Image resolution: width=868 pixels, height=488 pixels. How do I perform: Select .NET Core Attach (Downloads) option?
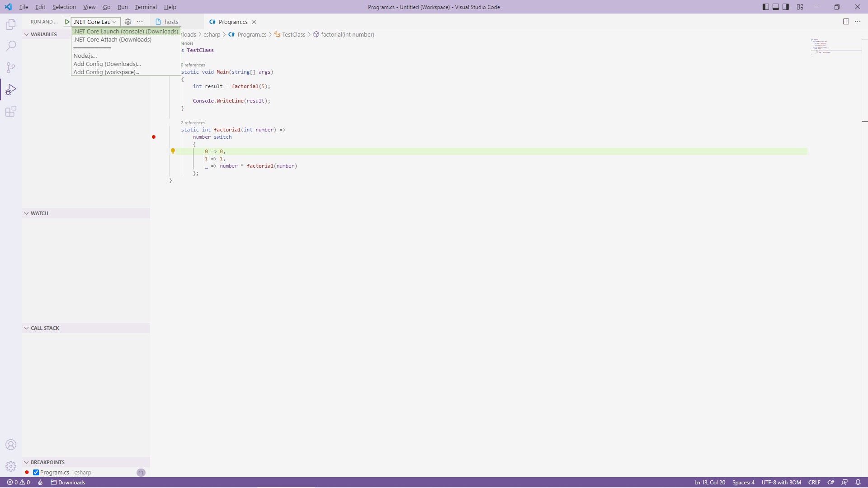[113, 40]
